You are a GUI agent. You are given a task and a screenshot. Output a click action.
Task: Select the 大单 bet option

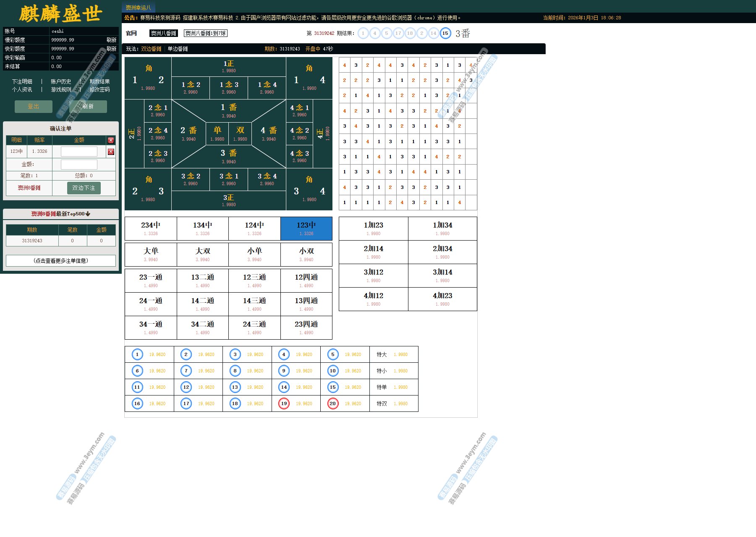pos(151,254)
